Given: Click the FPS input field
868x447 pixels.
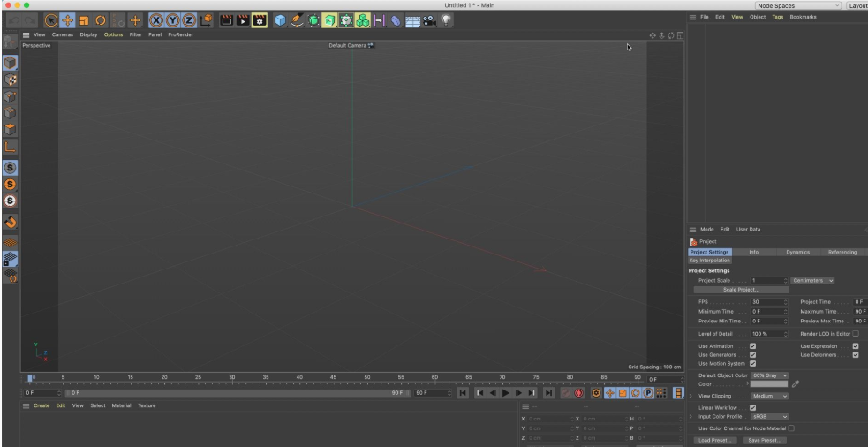Looking at the screenshot, I should click(767, 302).
